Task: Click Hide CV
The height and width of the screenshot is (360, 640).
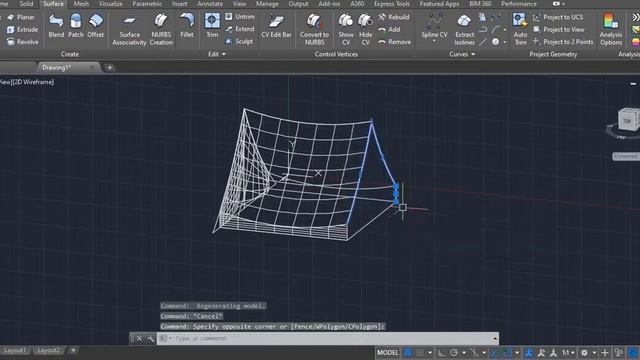Action: pos(365,29)
